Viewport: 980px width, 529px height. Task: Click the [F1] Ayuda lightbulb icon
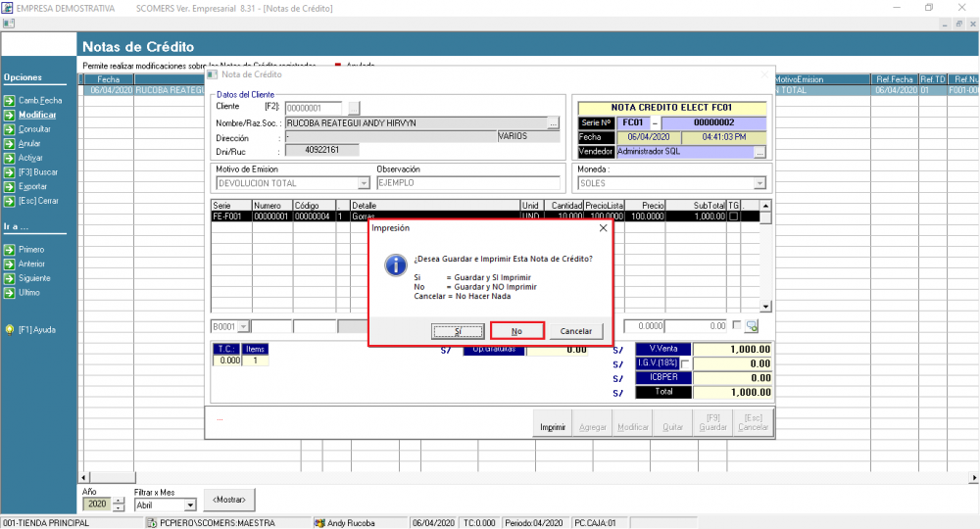(10, 330)
